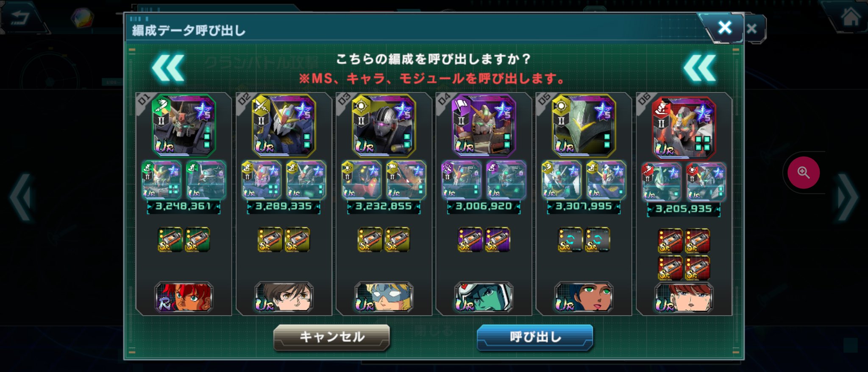Tap the red-haired R pilot in squad 01
The height and width of the screenshot is (372, 868).
click(x=184, y=297)
